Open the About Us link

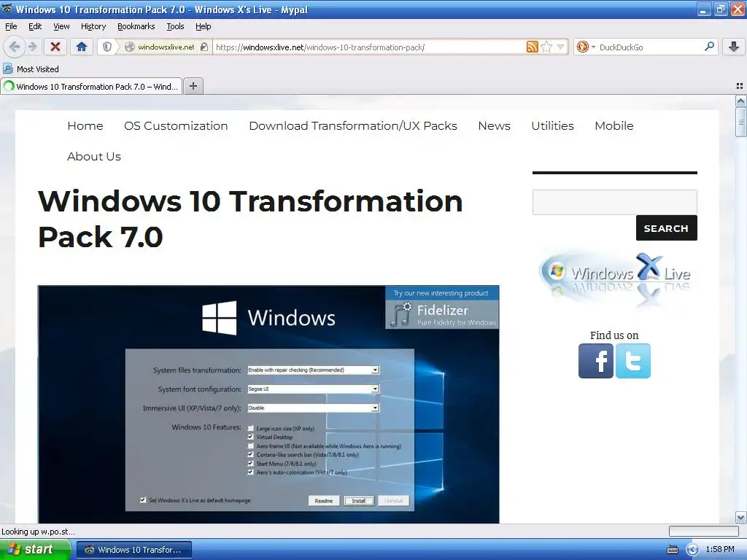94,156
